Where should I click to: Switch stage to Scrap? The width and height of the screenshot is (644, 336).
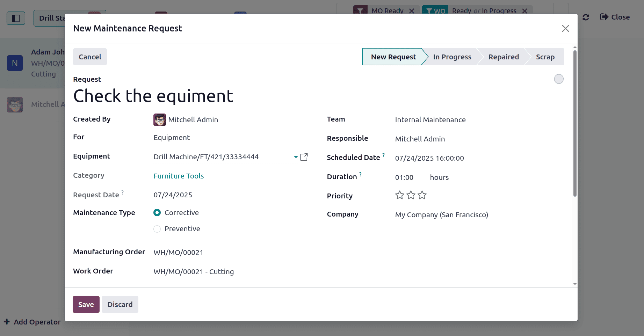545,57
